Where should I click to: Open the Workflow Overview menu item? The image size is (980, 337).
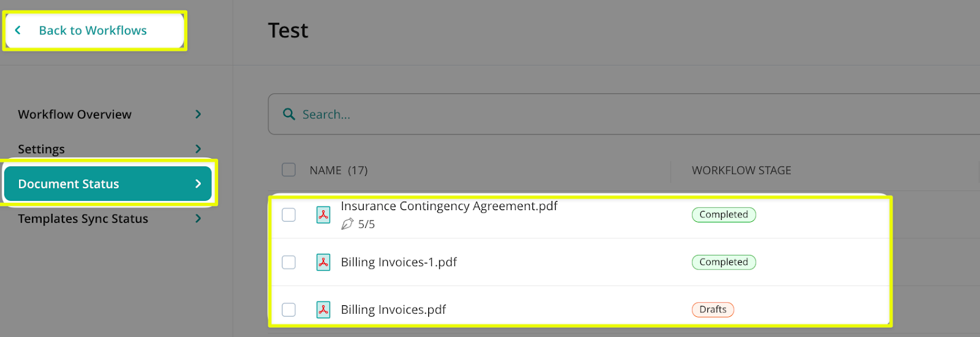coord(75,115)
